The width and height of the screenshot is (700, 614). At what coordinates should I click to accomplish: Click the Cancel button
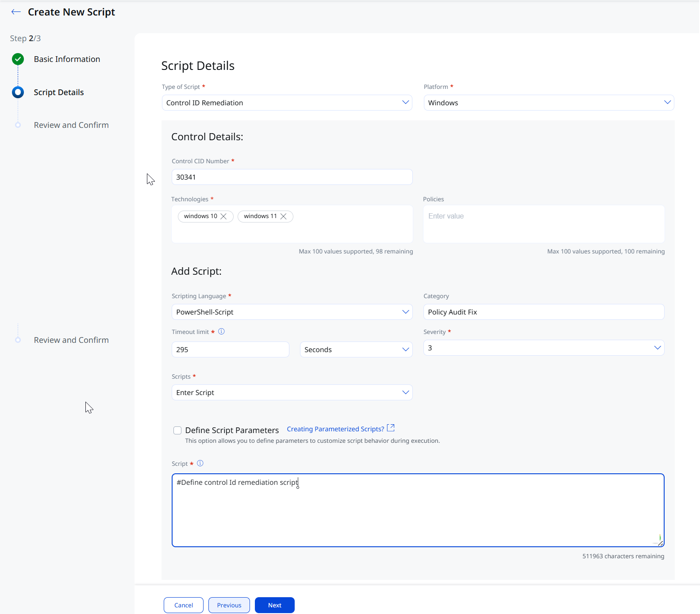tap(184, 605)
